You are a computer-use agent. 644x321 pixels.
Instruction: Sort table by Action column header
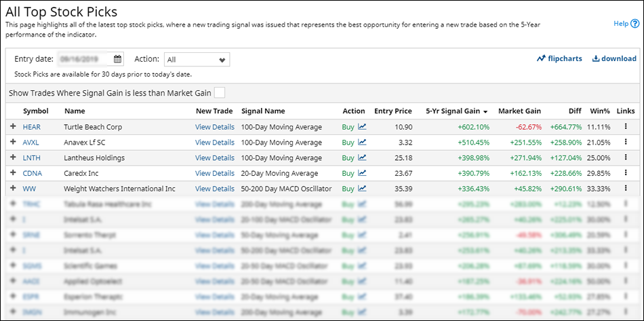pos(354,111)
